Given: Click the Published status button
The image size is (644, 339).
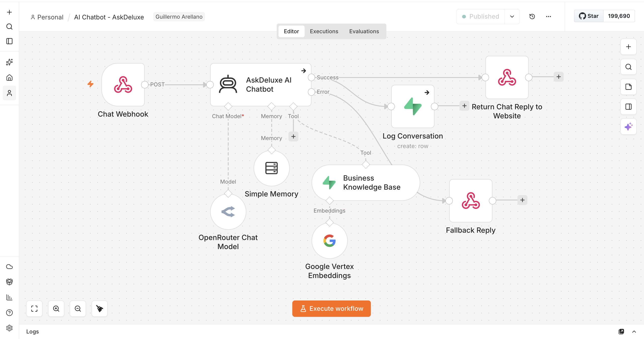Looking at the screenshot, I should coord(481,17).
